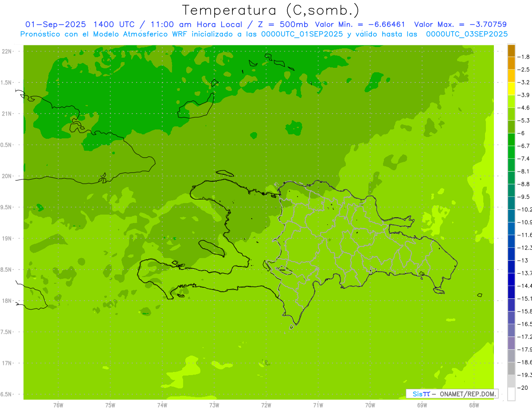Image resolution: width=532 pixels, height=411 pixels.
Task: Click the "69W" longitude label
Action: (x=422, y=405)
